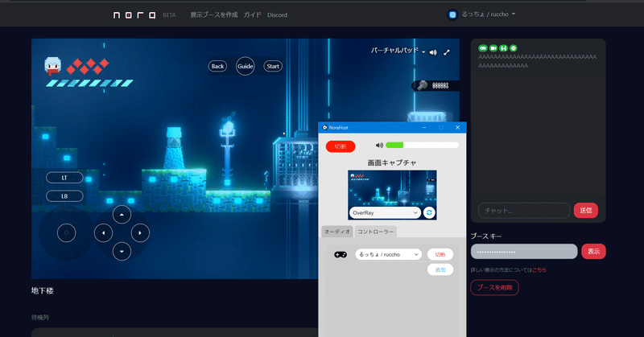The width and height of the screenshot is (644, 337).
Task: Click the NoraHost title bar app icon
Action: tap(324, 128)
